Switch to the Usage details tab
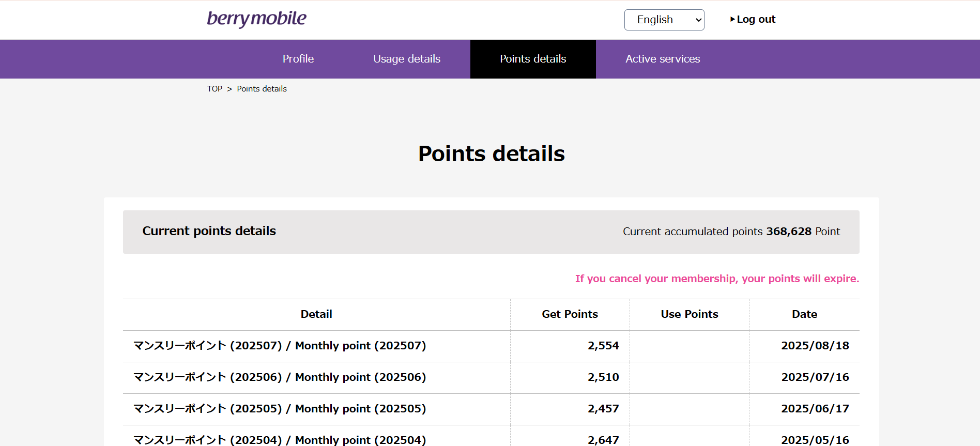980x446 pixels. [x=407, y=59]
